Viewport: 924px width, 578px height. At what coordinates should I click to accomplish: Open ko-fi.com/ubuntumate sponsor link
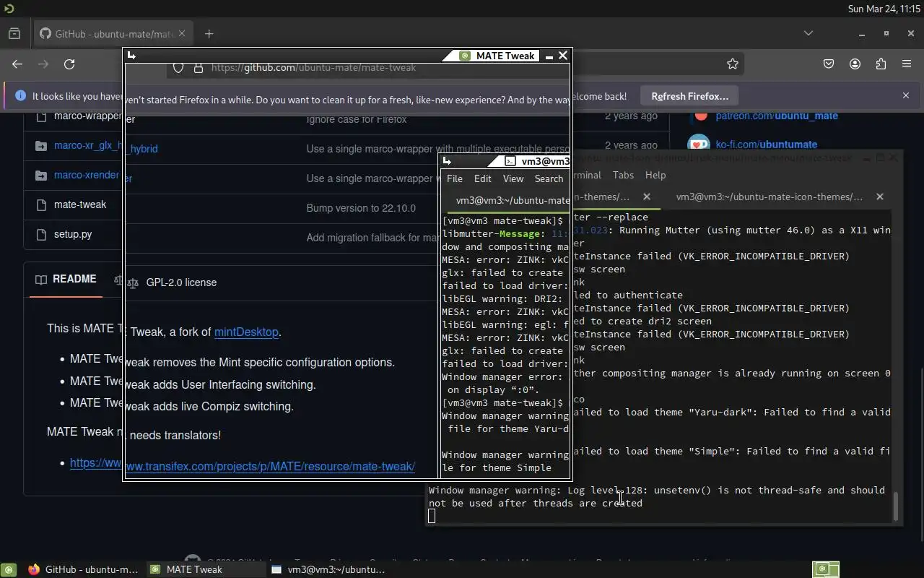[767, 144]
